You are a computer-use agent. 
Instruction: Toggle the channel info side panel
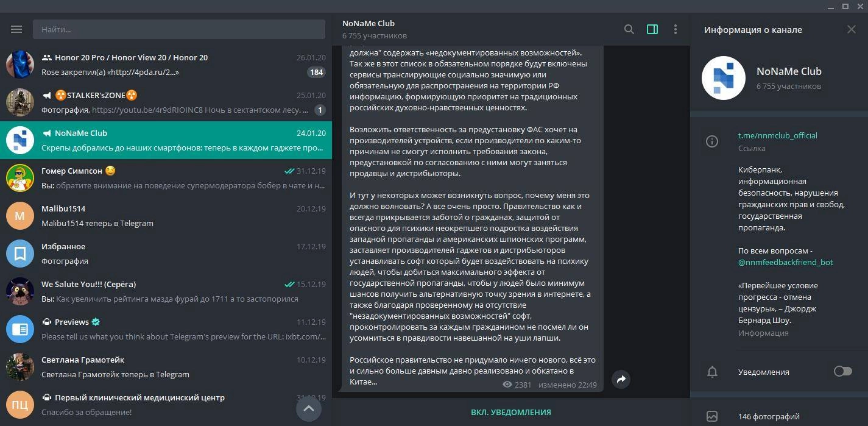pyautogui.click(x=652, y=29)
